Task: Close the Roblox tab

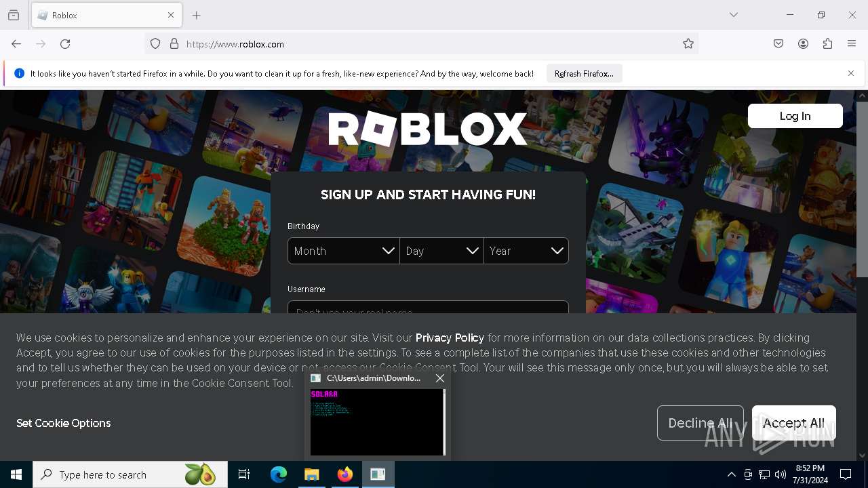Action: pyautogui.click(x=171, y=15)
